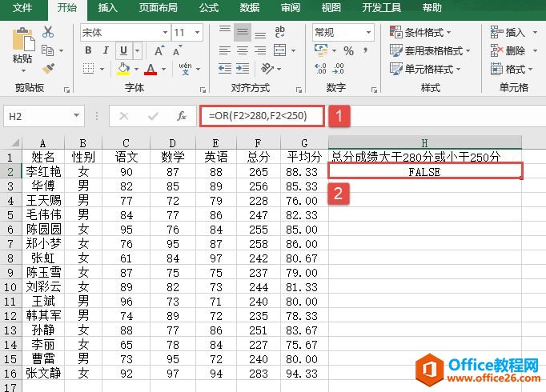Viewport: 546px width, 392px height.
Task: Click the 条件格式 conditional formatting icon
Action: point(396,33)
